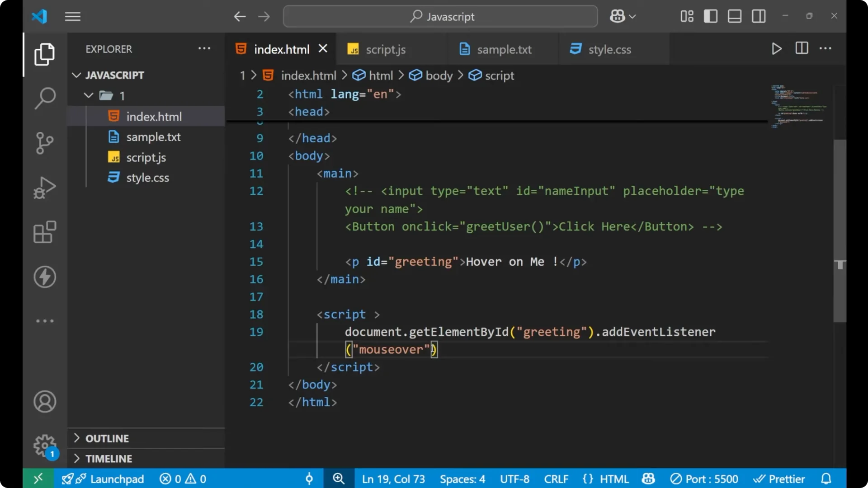Collapse the JAVASCRIPT folder in Explorer
Screen dimensions: 868x488
tap(76, 75)
